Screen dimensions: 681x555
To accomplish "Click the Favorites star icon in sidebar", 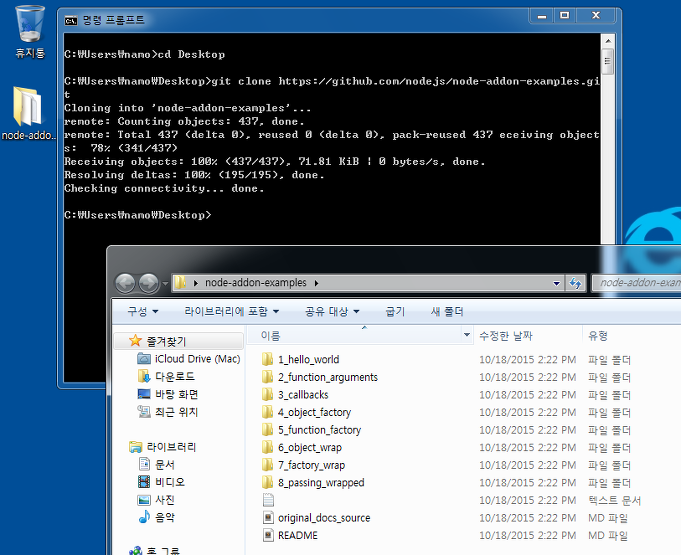I will 135,341.
